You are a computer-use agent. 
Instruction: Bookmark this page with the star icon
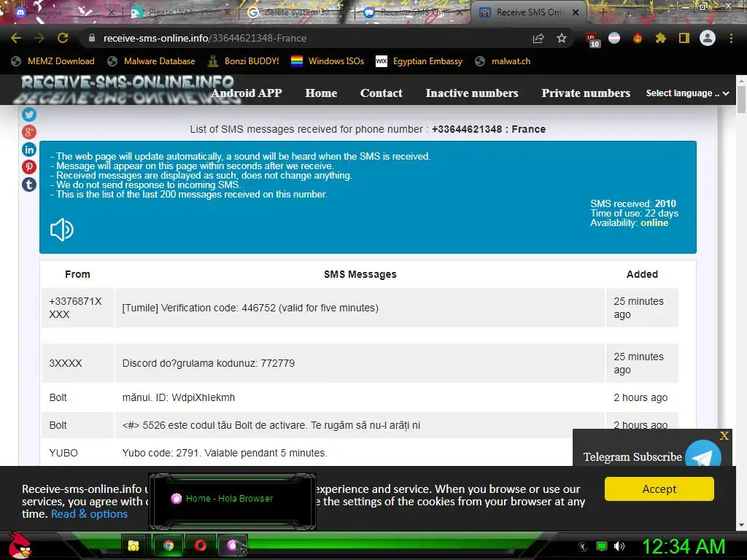point(562,38)
